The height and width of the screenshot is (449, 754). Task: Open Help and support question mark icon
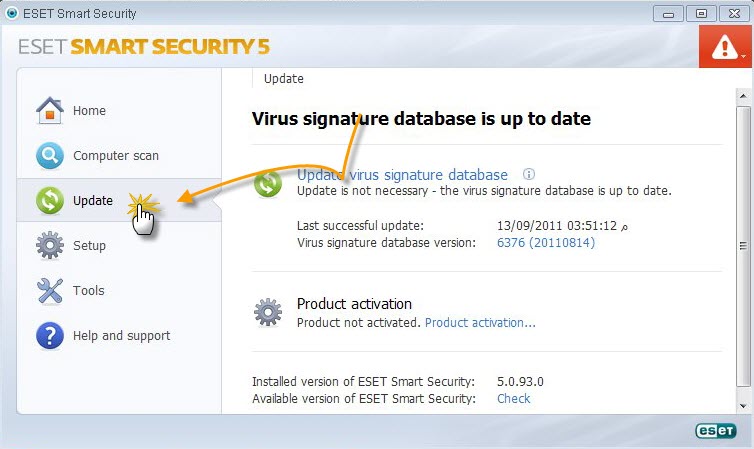(x=50, y=336)
